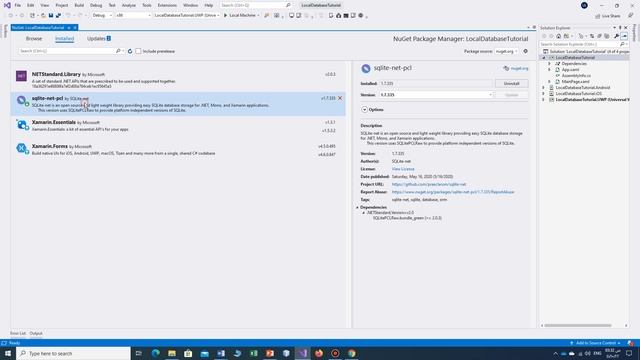640x360 pixels.
Task: Click Add to Source Control in status bar
Action: coord(596,343)
